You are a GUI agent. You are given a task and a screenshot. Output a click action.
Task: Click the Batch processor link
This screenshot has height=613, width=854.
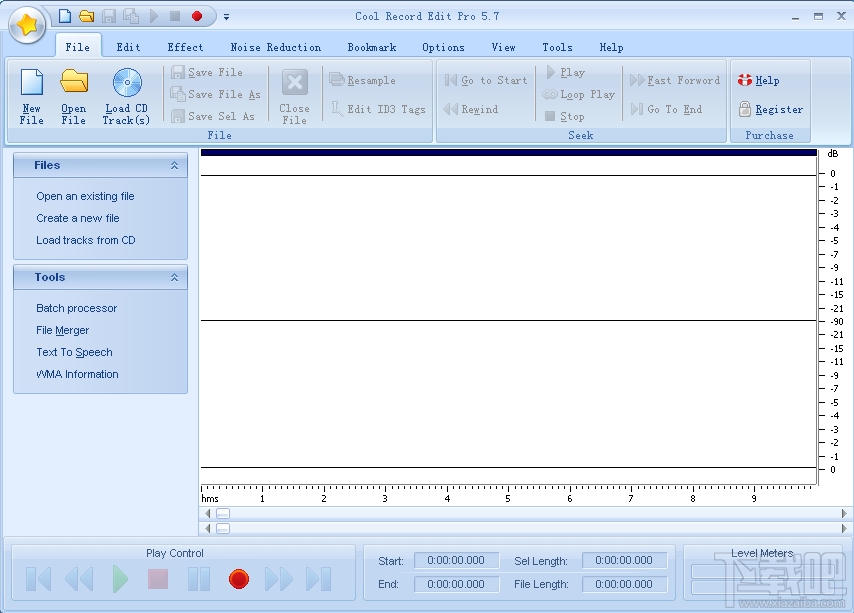pyautogui.click(x=77, y=308)
